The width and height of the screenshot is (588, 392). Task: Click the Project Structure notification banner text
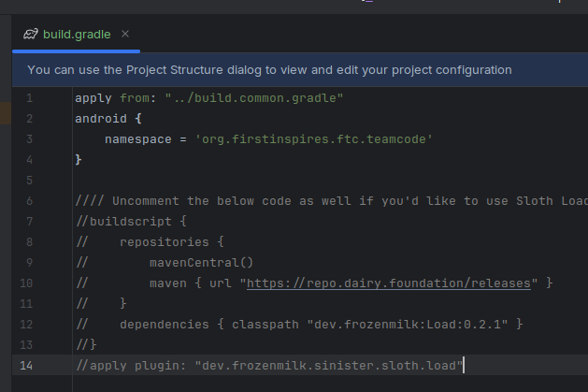click(269, 70)
